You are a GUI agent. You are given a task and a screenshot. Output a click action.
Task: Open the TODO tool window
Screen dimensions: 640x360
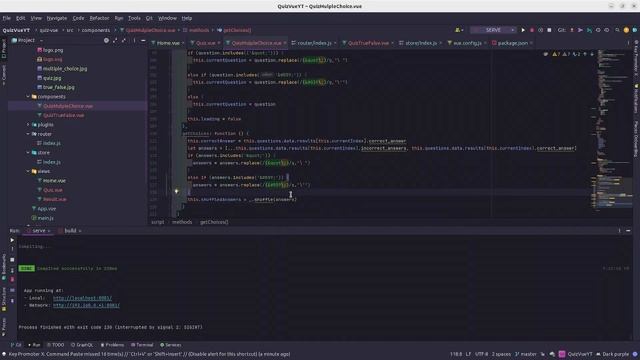56,345
